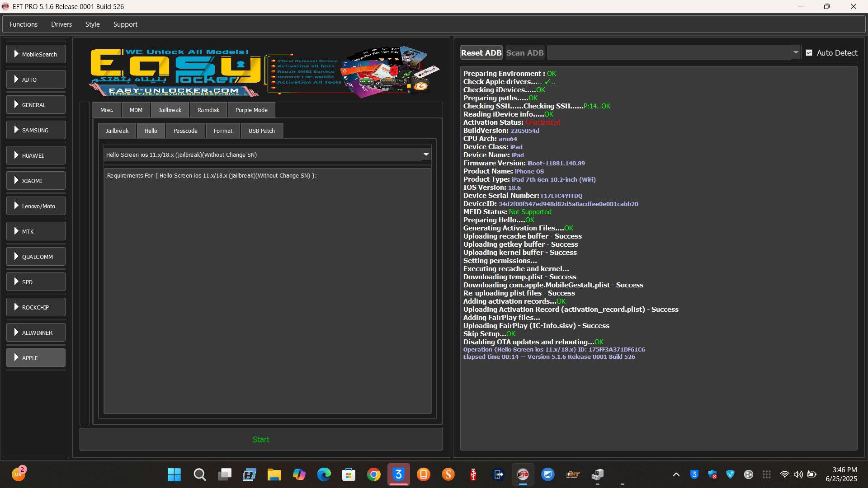Switch to the MDM tab
This screenshot has width=868, height=488.
(136, 110)
